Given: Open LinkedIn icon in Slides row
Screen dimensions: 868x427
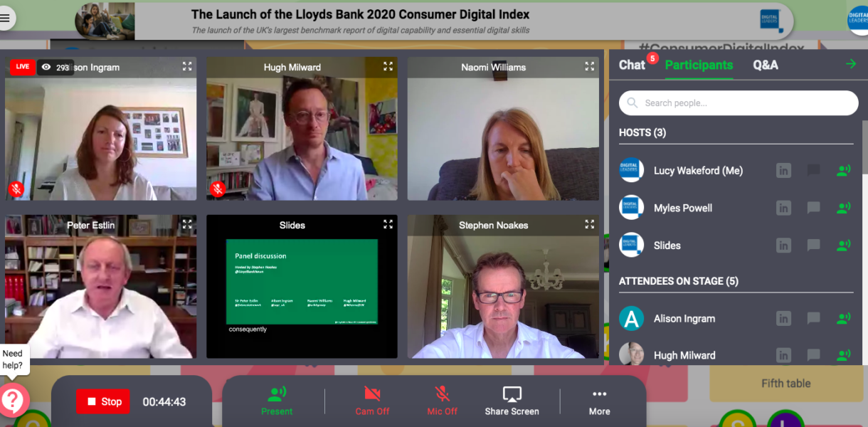Looking at the screenshot, I should [x=783, y=246].
